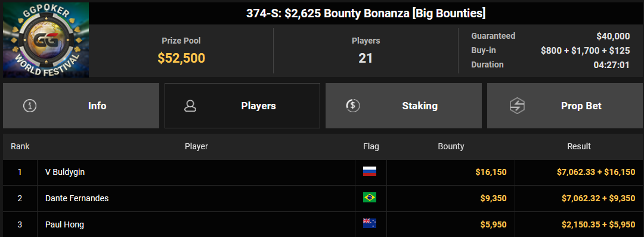Image resolution: width=644 pixels, height=237 pixels.
Task: Click the Result column header
Action: [578, 146]
